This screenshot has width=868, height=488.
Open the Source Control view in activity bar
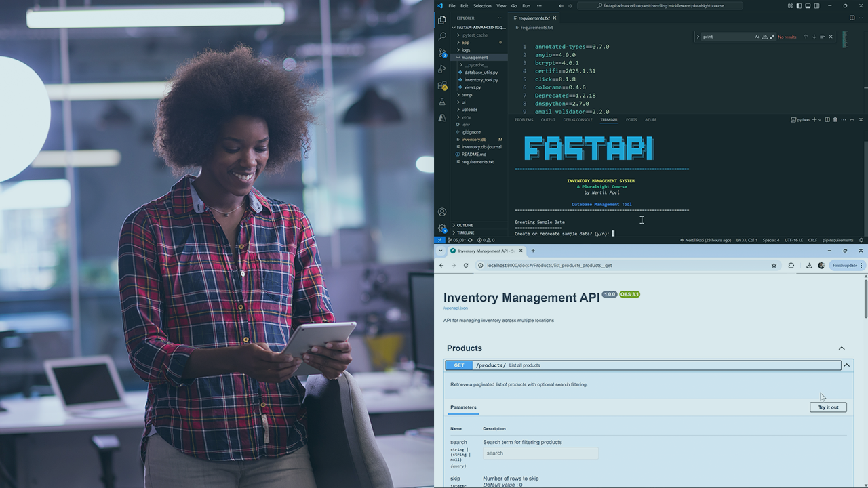click(x=442, y=52)
